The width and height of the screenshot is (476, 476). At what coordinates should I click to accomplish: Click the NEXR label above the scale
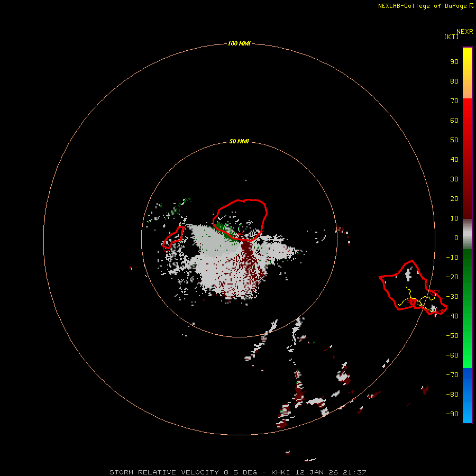[465, 32]
